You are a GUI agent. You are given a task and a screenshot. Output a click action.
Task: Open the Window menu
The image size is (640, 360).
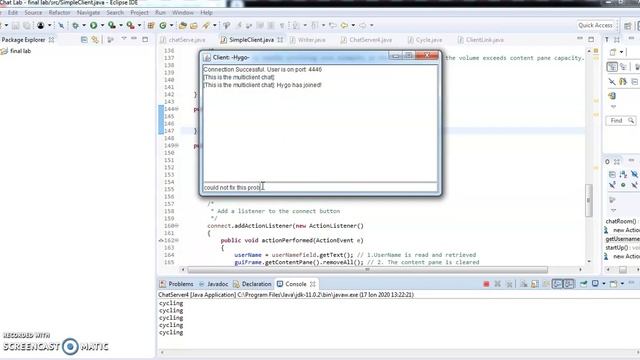point(183,13)
